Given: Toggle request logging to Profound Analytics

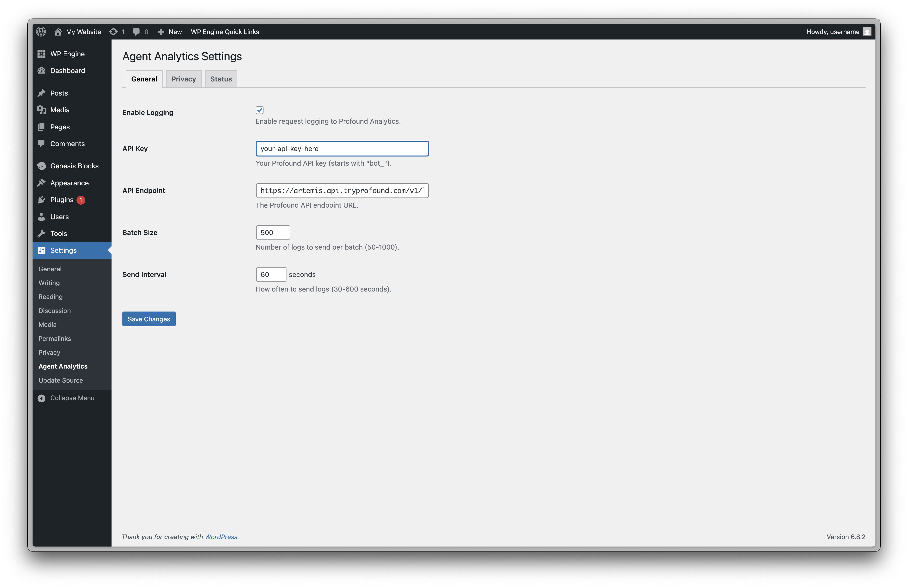Looking at the screenshot, I should click(259, 110).
